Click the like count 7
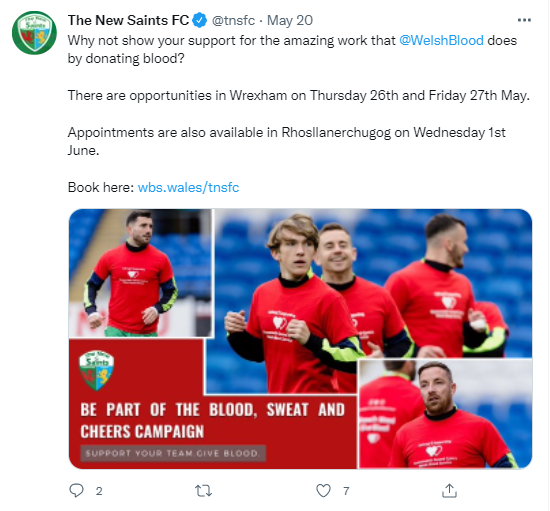Screen dimensions: 550x511 pos(346,491)
